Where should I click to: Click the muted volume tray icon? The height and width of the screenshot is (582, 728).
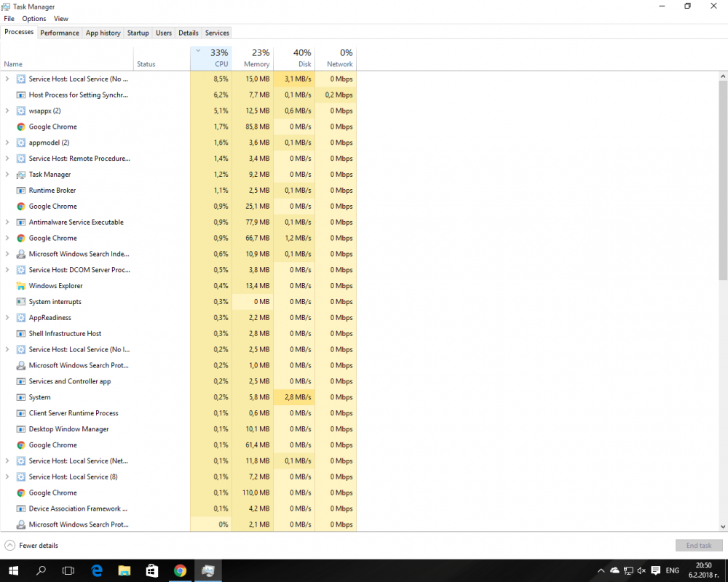(641, 570)
